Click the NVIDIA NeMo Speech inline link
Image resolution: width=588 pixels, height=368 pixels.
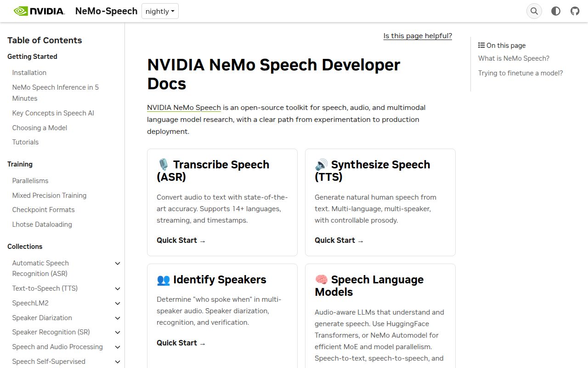[x=184, y=108]
